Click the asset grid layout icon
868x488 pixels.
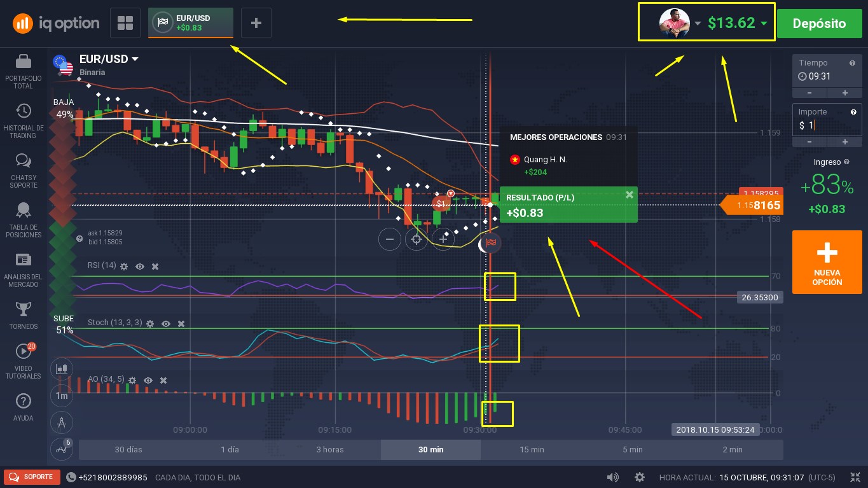point(125,23)
